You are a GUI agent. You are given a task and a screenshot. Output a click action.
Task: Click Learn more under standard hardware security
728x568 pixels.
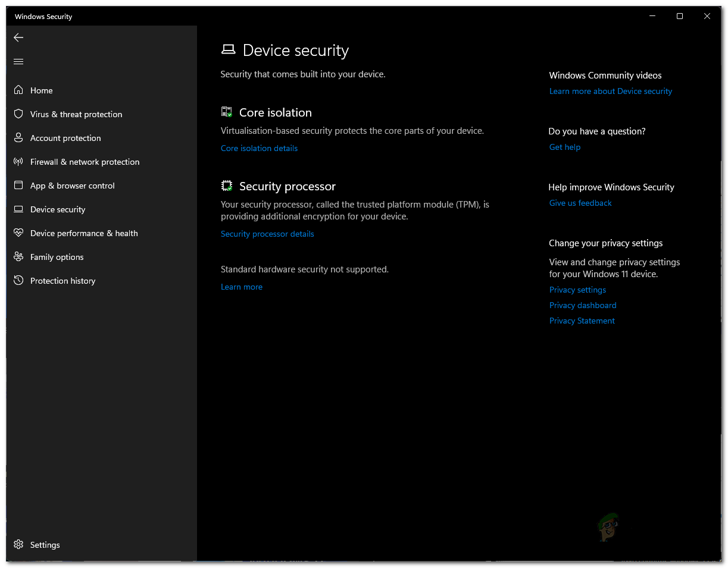click(241, 286)
